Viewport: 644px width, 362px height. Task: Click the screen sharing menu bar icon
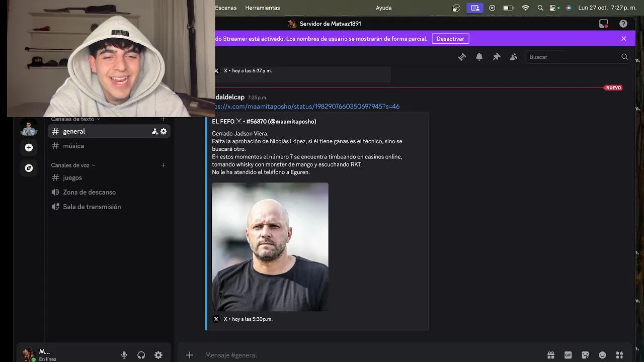pyautogui.click(x=475, y=8)
